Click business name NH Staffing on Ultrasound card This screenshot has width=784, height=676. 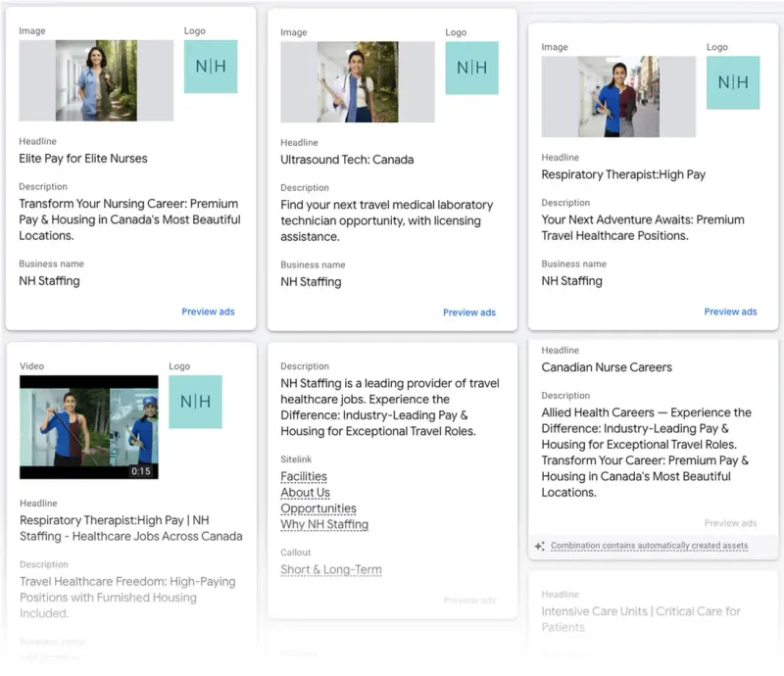click(x=311, y=282)
